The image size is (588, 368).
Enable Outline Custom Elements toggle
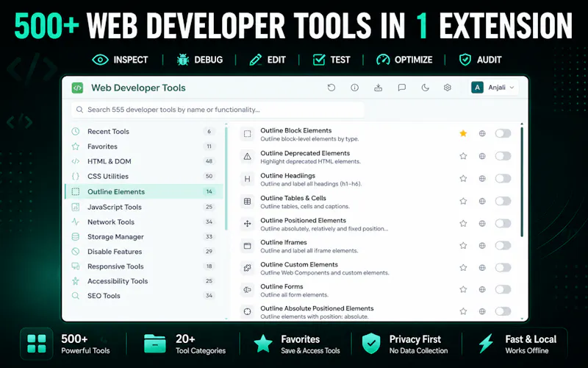(503, 267)
